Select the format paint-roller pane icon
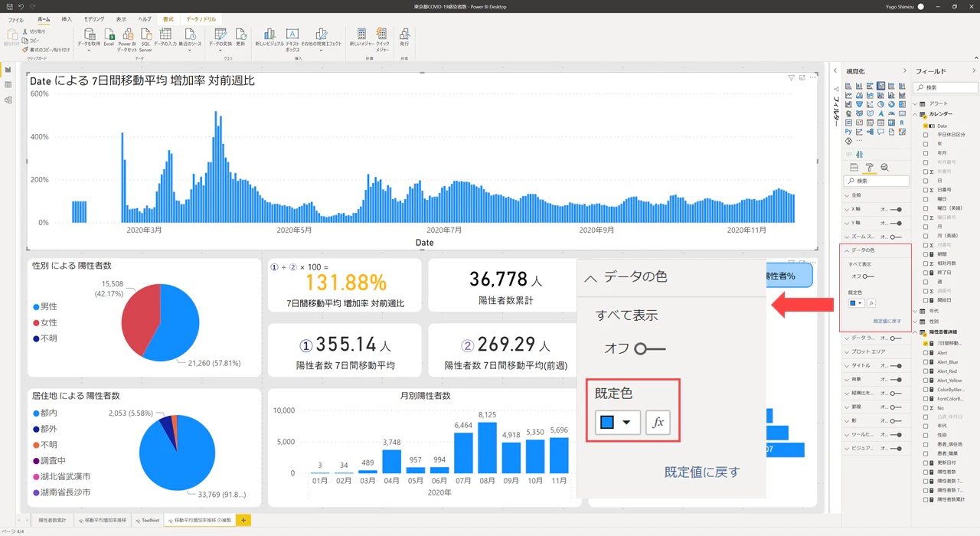This screenshot has width=980, height=536. click(869, 168)
